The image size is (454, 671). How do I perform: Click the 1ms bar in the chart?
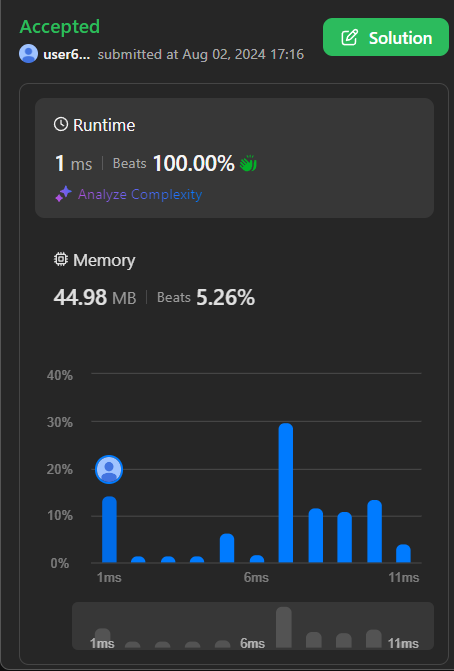pos(109,529)
